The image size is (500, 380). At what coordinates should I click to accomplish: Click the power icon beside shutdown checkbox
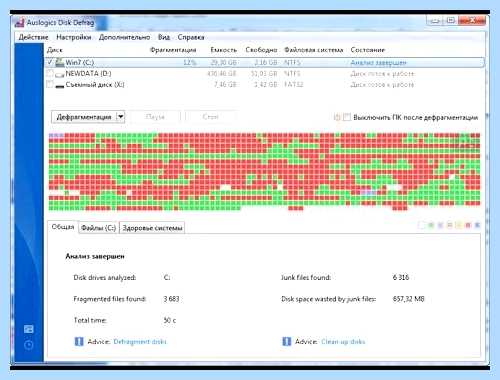coord(337,117)
